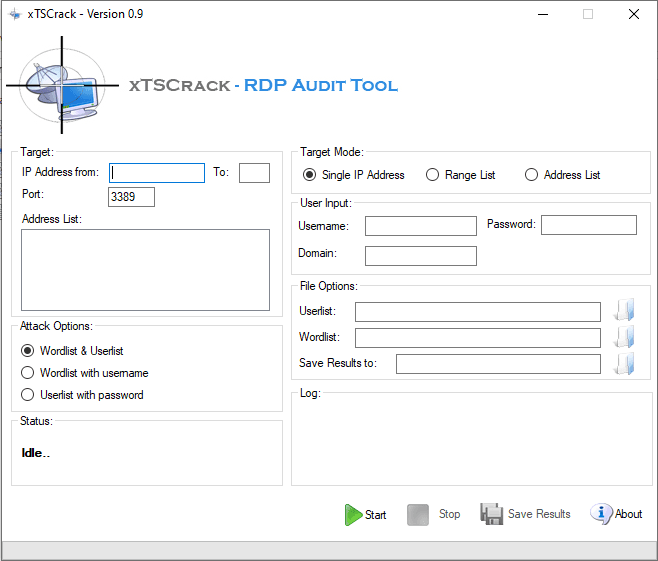
Task: Close the xTSCrack window
Action: point(634,14)
